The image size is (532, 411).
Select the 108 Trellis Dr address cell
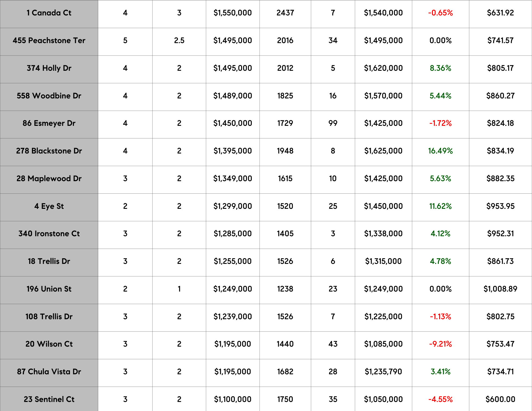(x=49, y=317)
